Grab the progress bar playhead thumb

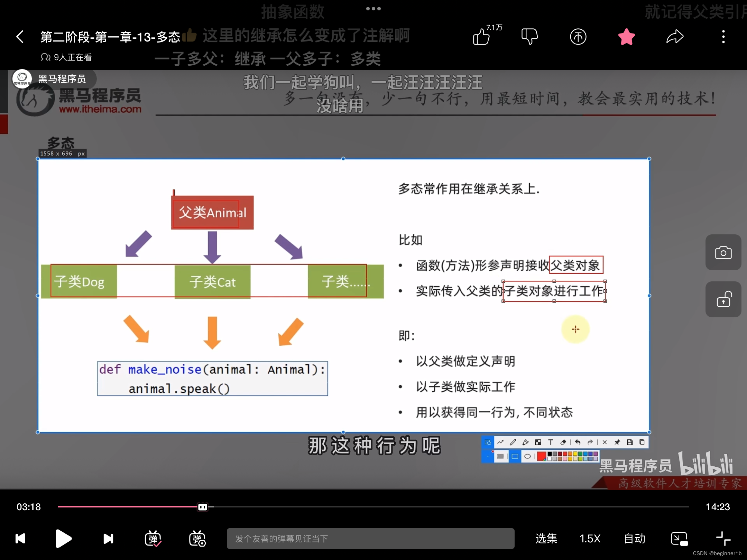(x=203, y=507)
